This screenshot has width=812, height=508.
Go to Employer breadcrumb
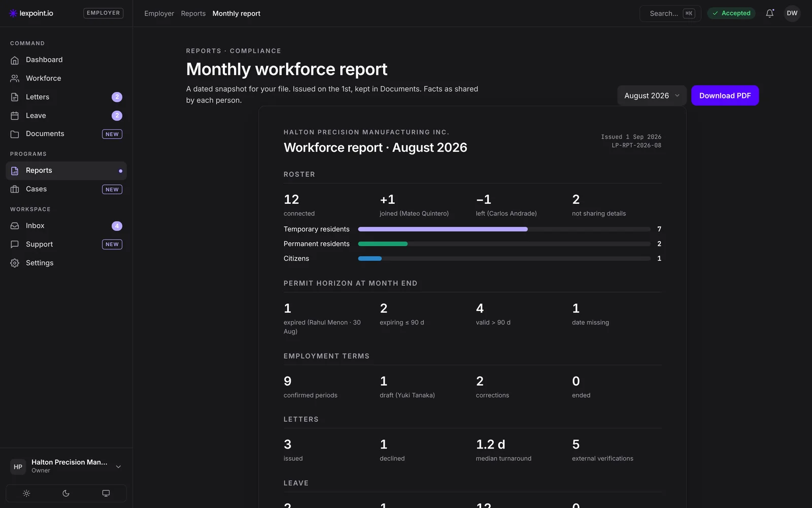click(159, 13)
